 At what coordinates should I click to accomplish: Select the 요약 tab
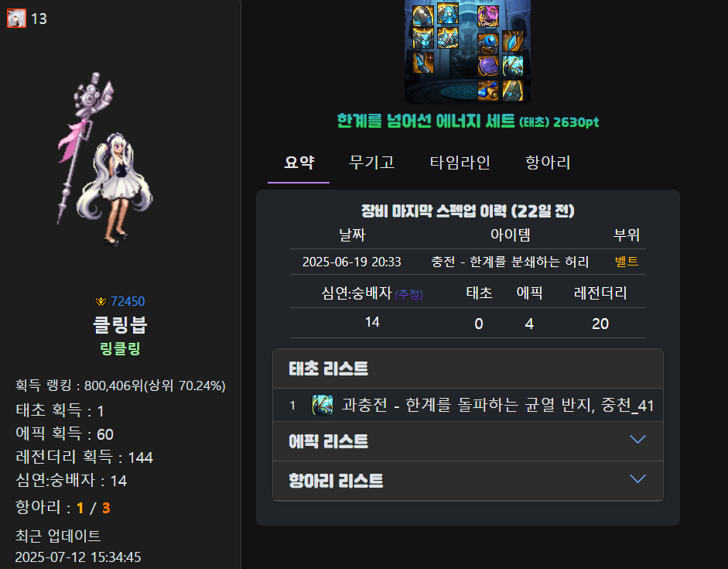(299, 162)
